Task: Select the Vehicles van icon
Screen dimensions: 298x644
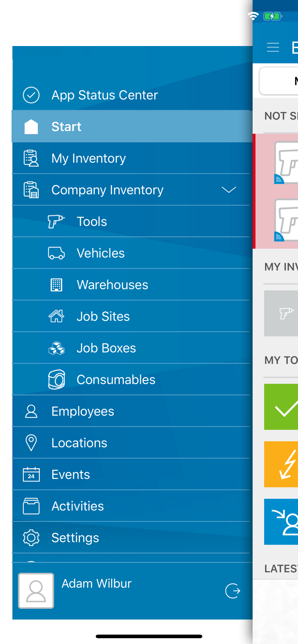Action: coord(56,253)
